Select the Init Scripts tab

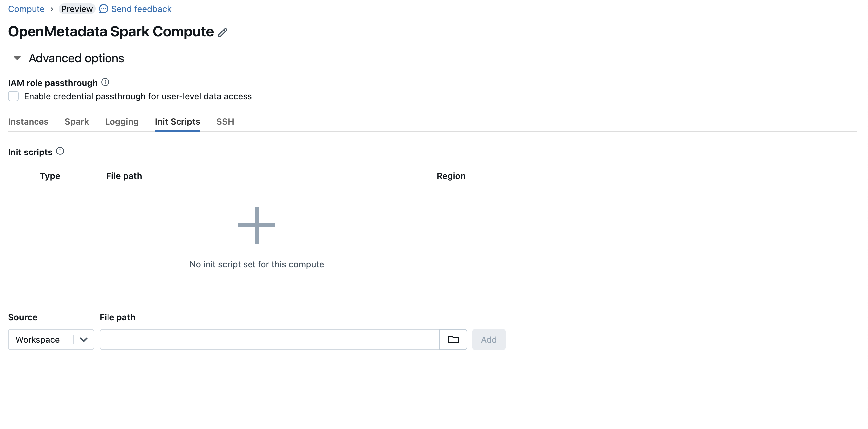tap(177, 122)
